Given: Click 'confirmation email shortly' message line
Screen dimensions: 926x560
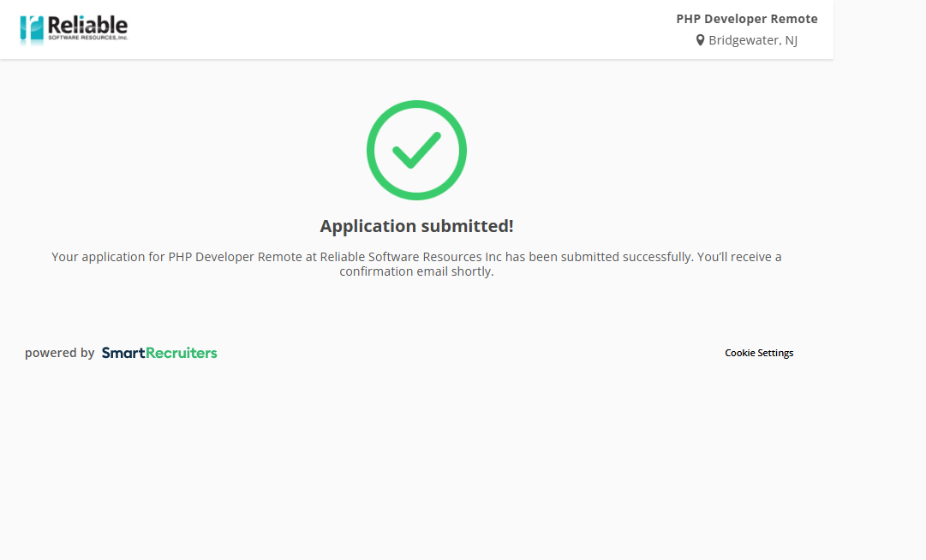Looking at the screenshot, I should point(416,272).
